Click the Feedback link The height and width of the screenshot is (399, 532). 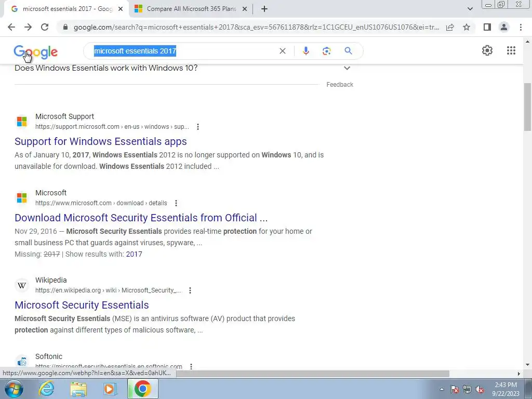click(340, 85)
